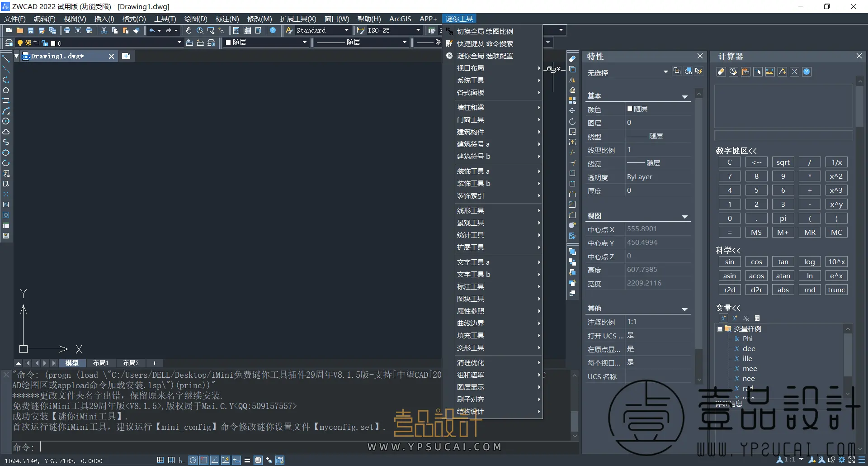Collapse the 数字键区 calculator section
Viewport: 868px width, 466px height.
(736, 151)
